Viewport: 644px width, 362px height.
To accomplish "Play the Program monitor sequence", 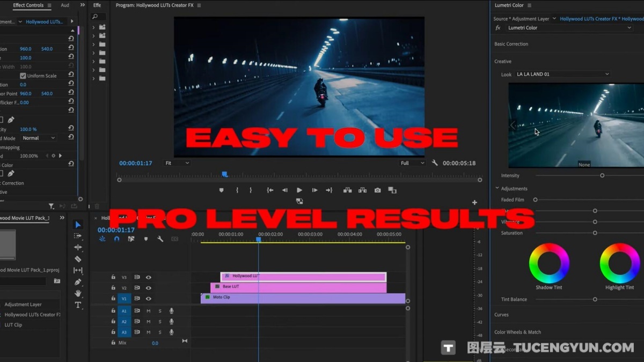I will coord(299,190).
